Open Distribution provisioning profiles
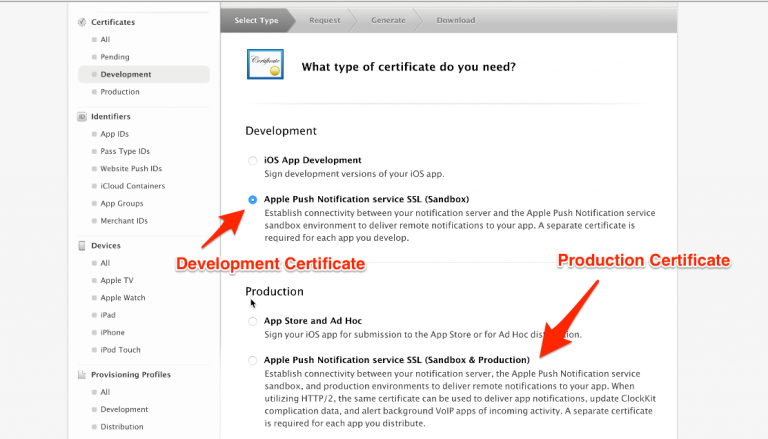Screen dimensions: 768x439 (x=121, y=427)
